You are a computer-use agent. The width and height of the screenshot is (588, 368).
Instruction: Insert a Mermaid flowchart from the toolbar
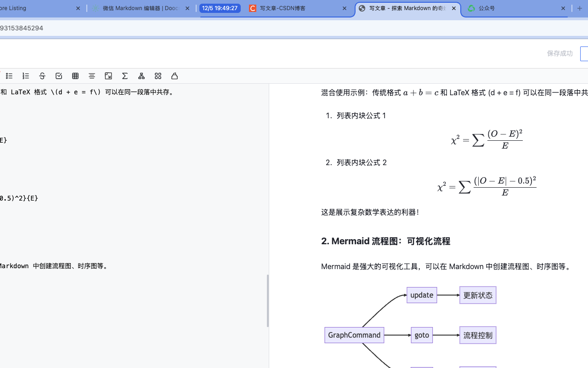(141, 76)
